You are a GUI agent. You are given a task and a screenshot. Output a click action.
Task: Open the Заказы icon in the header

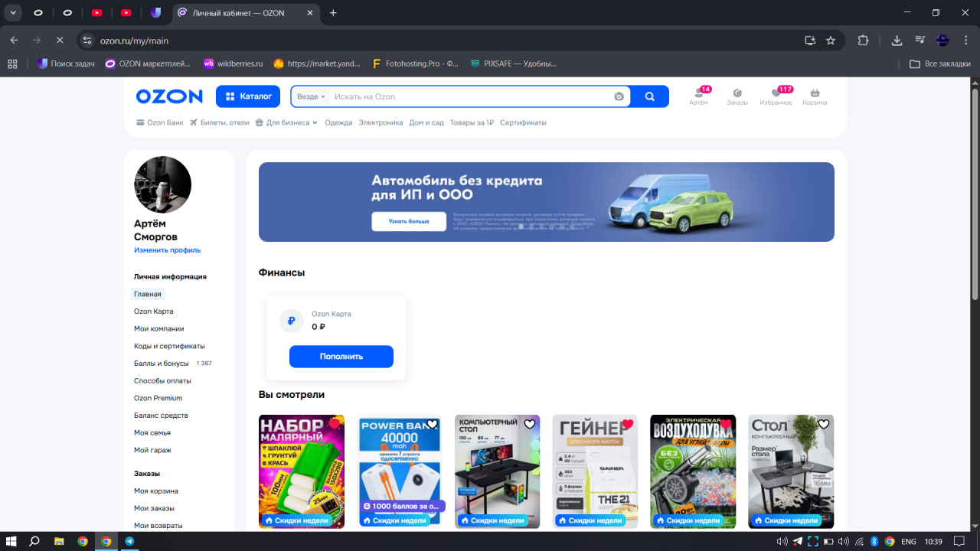point(737,96)
